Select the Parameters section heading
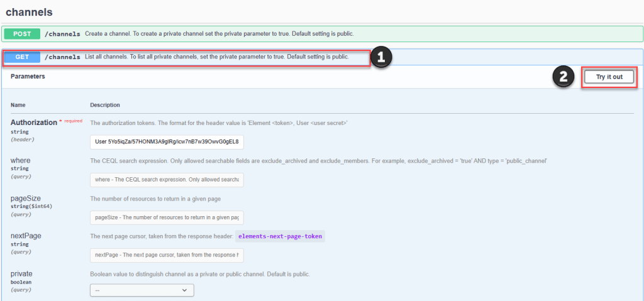This screenshot has width=644, height=301. [x=28, y=76]
